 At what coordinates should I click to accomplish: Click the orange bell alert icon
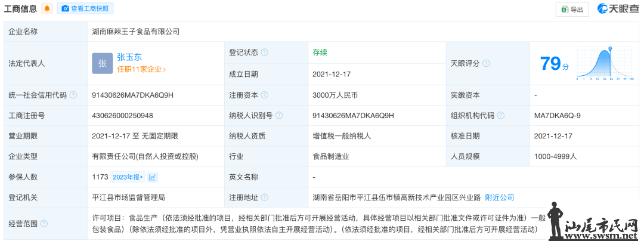pos(47,8)
